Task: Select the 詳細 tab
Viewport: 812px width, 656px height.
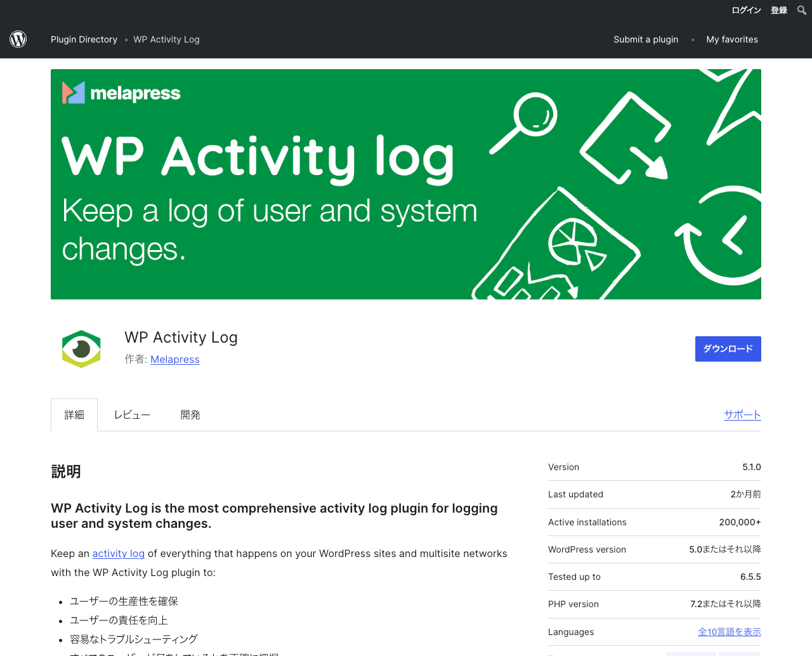Action: pyautogui.click(x=74, y=415)
